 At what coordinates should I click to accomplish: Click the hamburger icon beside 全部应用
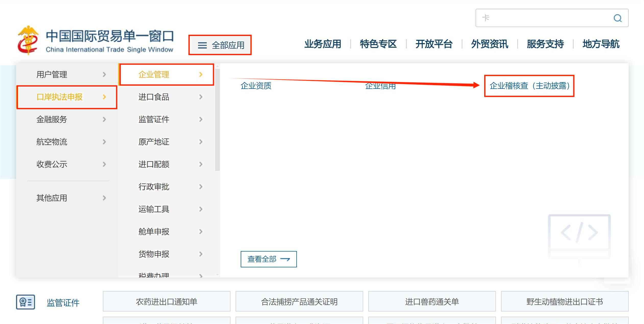click(202, 45)
